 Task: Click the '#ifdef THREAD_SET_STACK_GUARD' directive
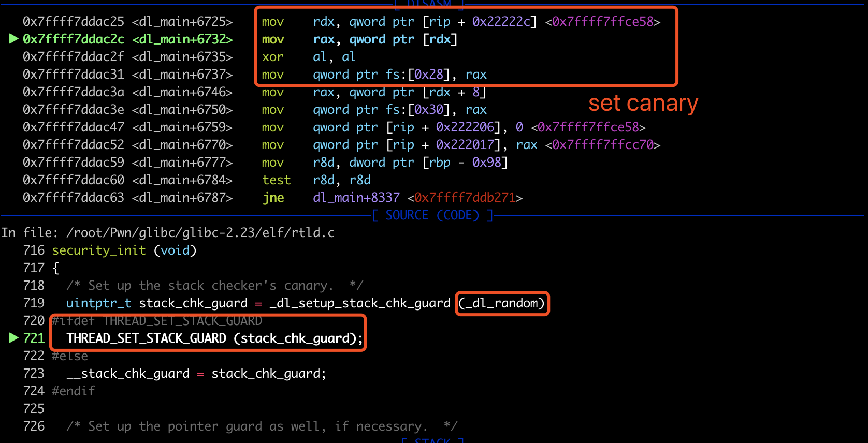157,321
